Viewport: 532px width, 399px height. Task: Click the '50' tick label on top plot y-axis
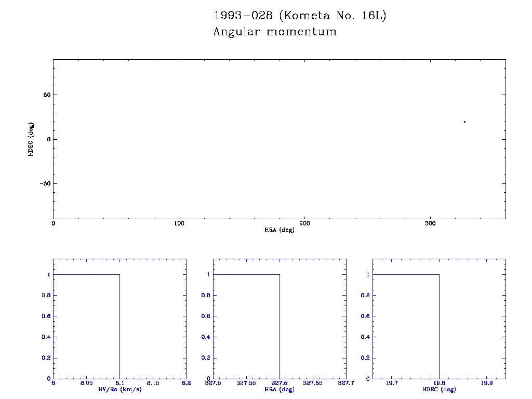point(46,95)
